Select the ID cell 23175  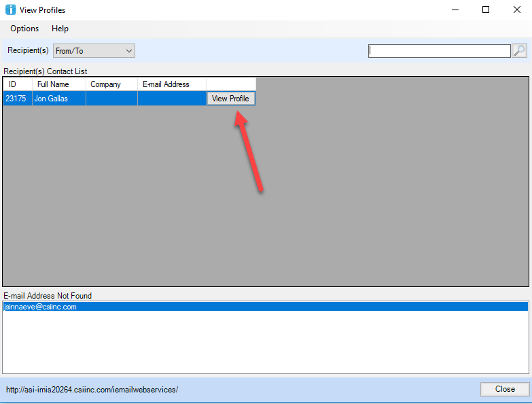pos(16,99)
